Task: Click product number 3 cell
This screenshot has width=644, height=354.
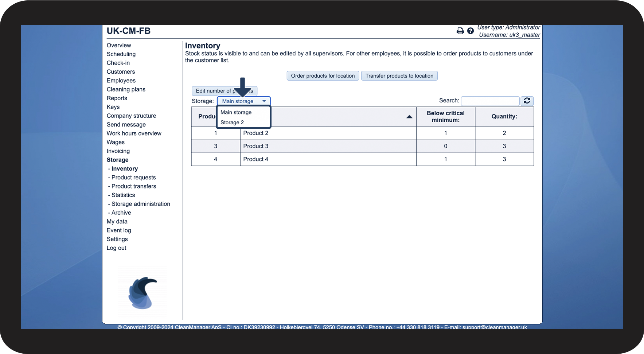Action: (216, 146)
